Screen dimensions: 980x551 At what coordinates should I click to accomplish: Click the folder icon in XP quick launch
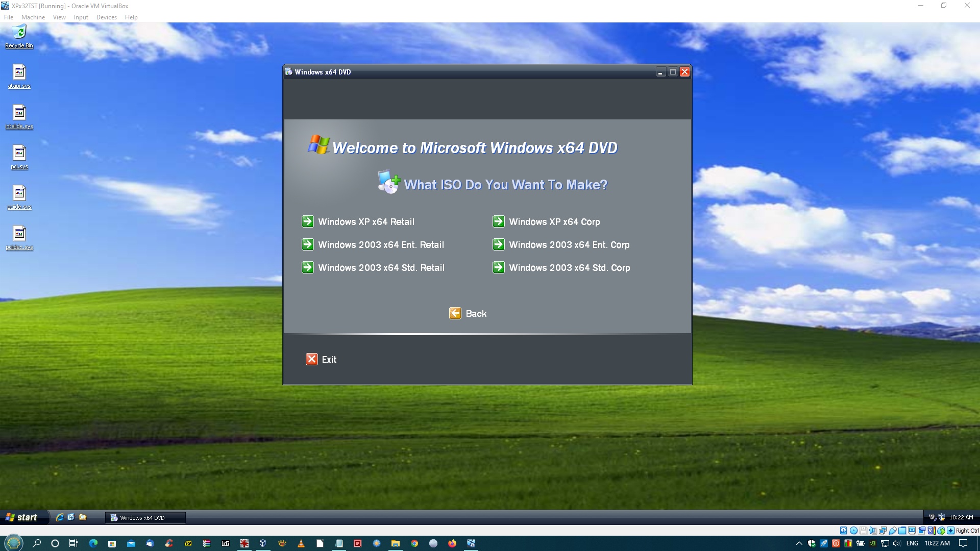tap(83, 517)
